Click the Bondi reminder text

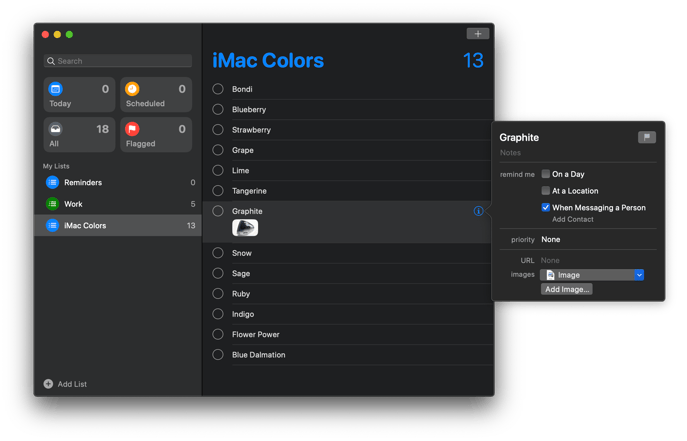[x=242, y=89]
